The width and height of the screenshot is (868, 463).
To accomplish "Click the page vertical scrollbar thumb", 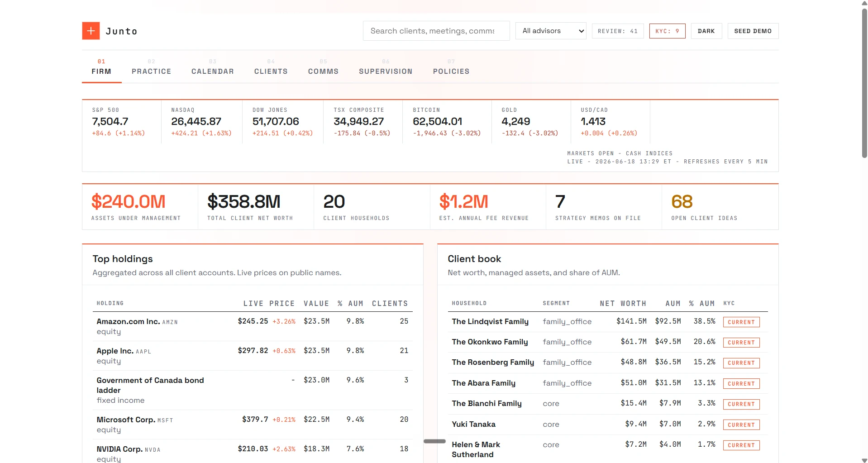I will coord(864,81).
